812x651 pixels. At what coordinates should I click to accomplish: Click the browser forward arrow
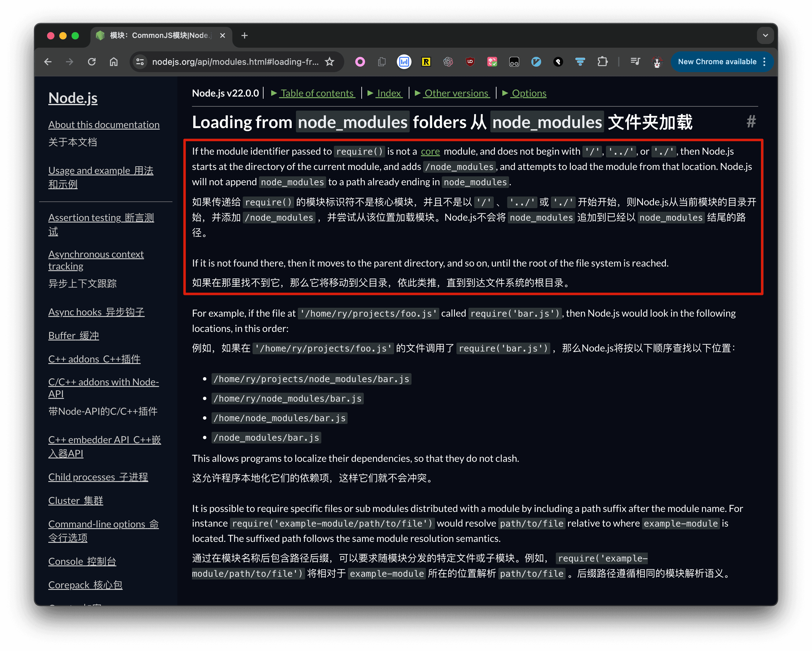coord(70,62)
